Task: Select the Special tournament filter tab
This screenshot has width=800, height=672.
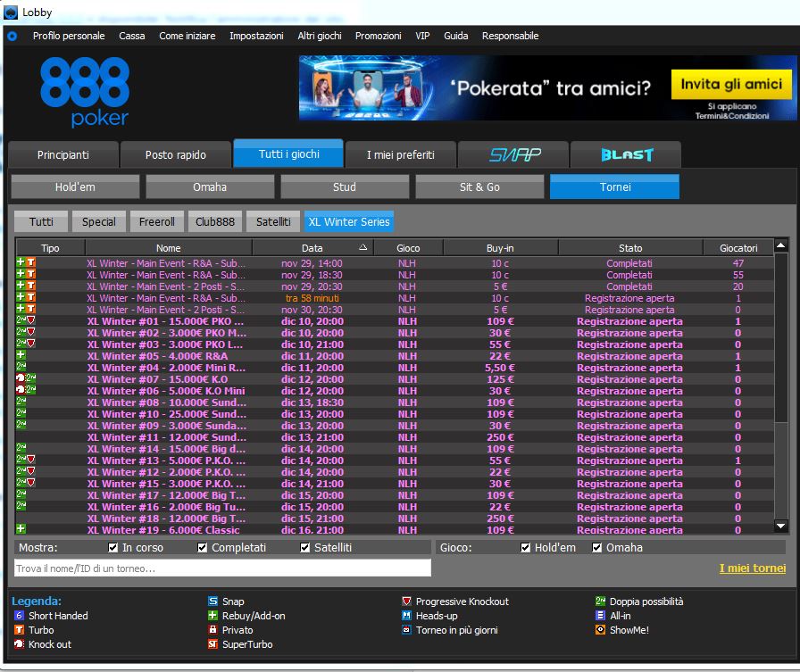Action: (98, 222)
